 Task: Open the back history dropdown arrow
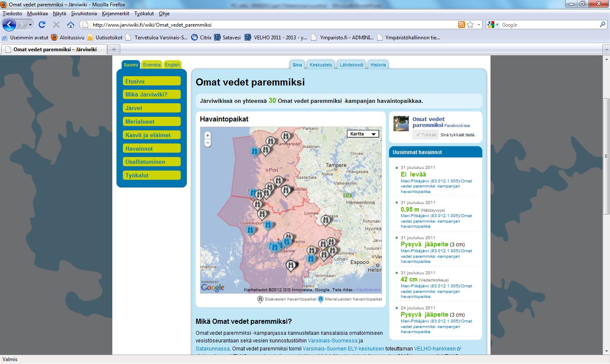pyautogui.click(x=30, y=25)
